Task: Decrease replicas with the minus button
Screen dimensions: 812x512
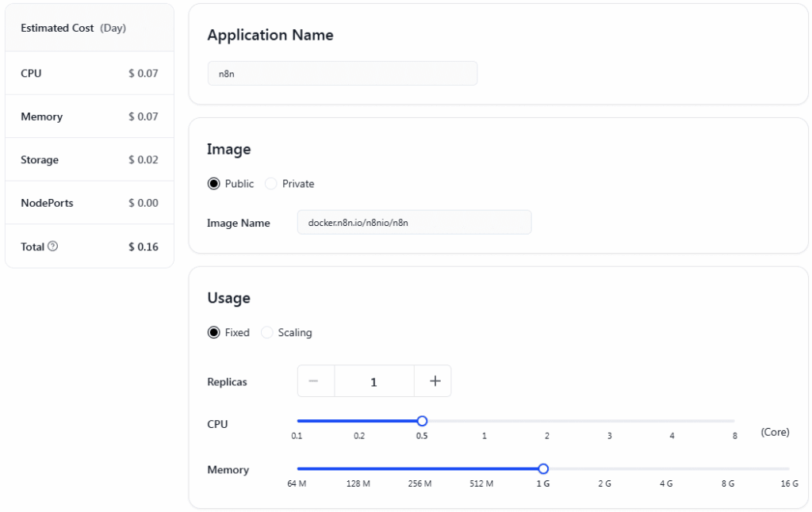Action: [x=316, y=381]
